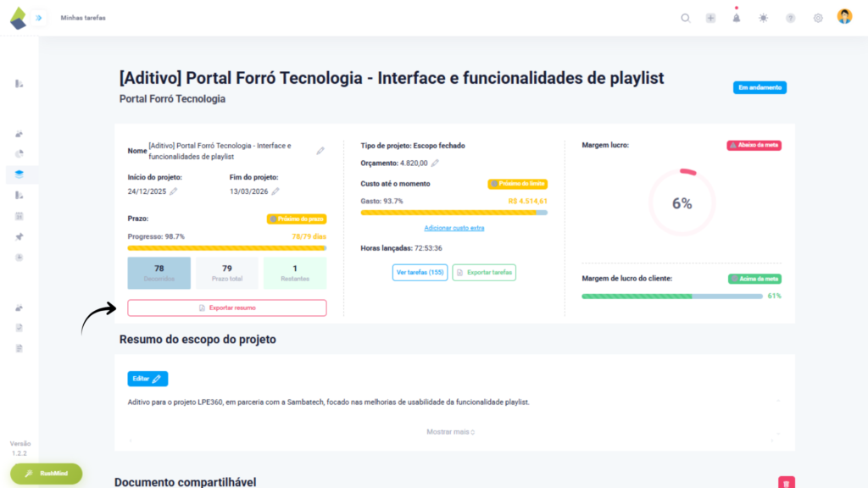Click the pencil icon next to Orçamento
Viewport: 868px width, 488px height.
[x=435, y=163]
